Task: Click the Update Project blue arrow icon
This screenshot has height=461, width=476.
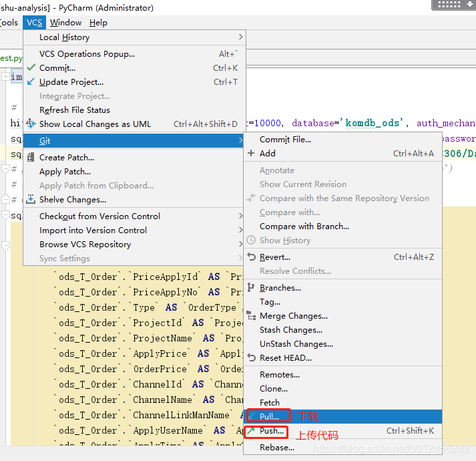Action: (x=31, y=82)
